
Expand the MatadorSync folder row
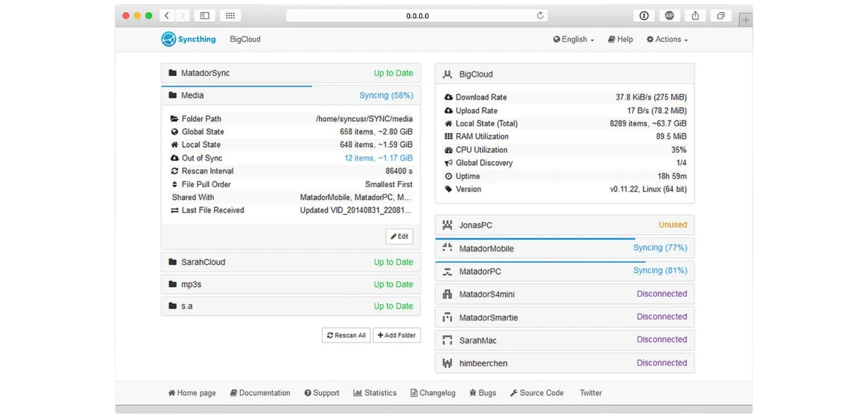click(x=290, y=73)
